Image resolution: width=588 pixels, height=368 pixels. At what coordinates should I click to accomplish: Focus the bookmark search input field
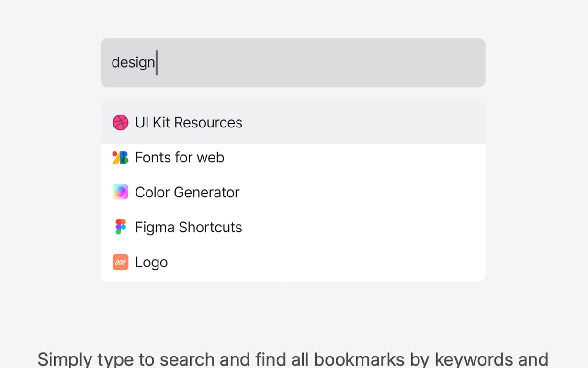click(x=316, y=63)
